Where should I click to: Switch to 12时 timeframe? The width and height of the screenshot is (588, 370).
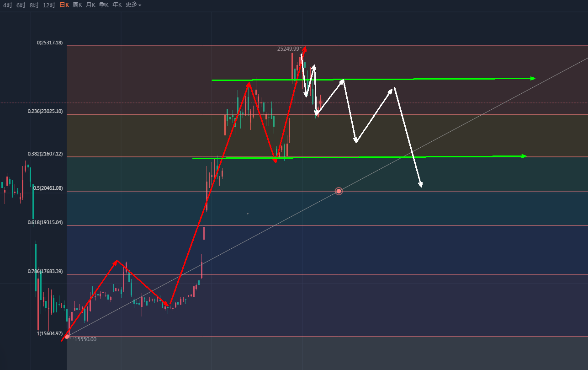49,5
